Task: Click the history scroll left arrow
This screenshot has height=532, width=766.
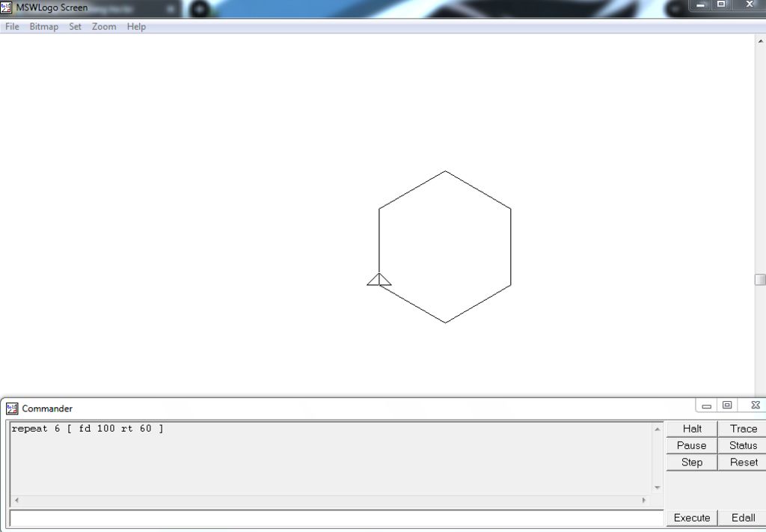Action: pyautogui.click(x=16, y=501)
